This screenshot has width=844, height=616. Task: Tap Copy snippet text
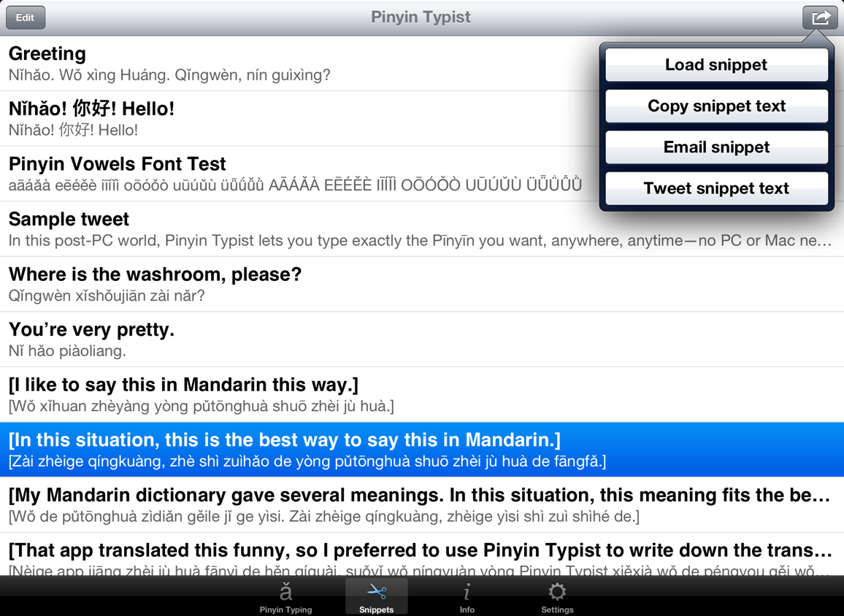tap(716, 106)
